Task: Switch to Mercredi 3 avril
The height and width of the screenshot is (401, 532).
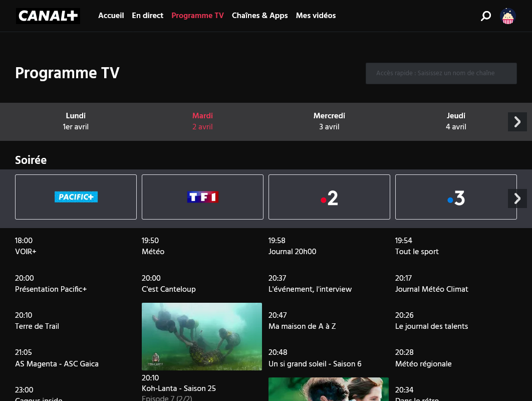Action: pos(329,121)
